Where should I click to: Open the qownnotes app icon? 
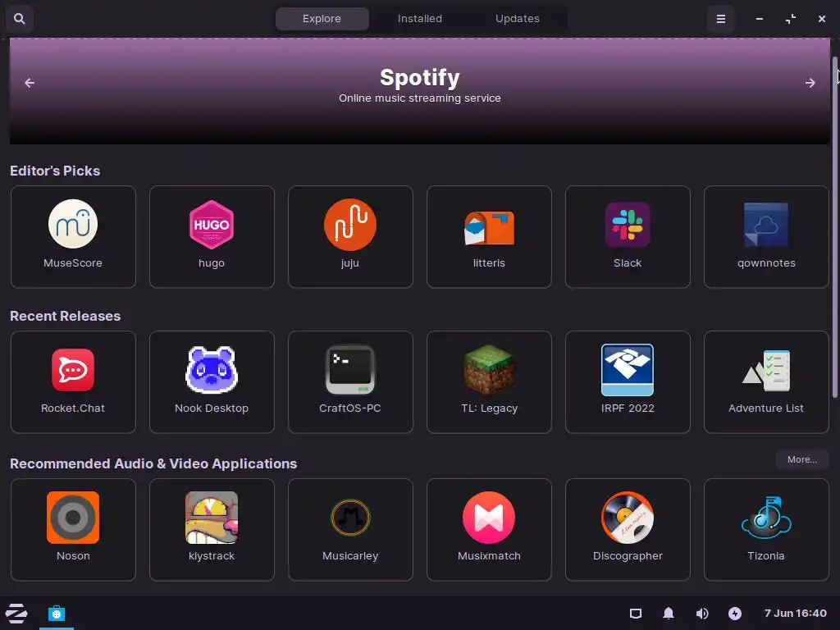click(x=766, y=224)
